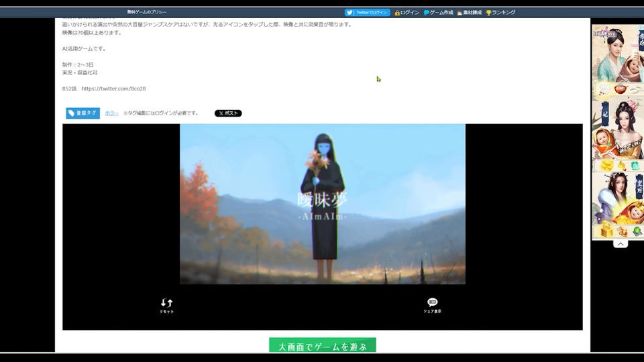Click the AI活用ゲームです。 text
The image size is (644, 362).
85,49
